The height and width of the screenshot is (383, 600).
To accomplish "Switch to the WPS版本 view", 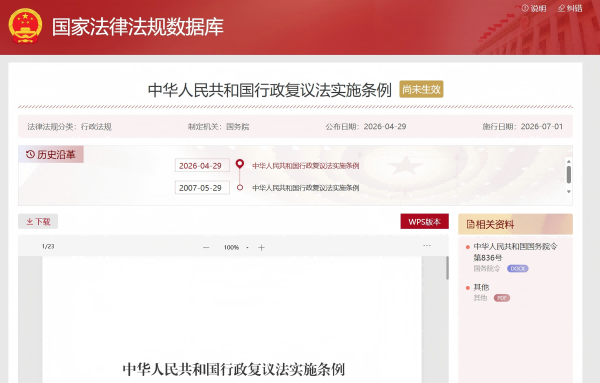I will click(424, 222).
